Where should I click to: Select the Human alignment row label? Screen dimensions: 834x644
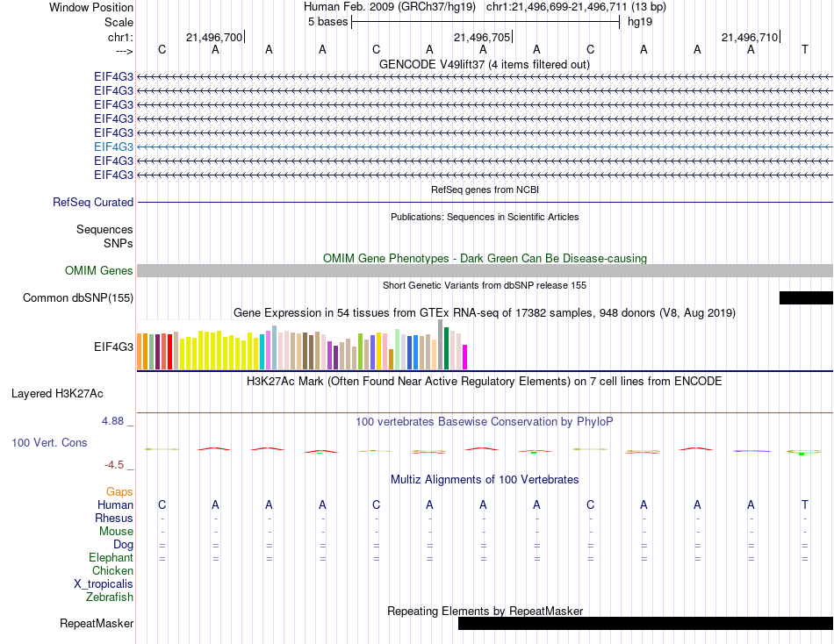coord(115,504)
